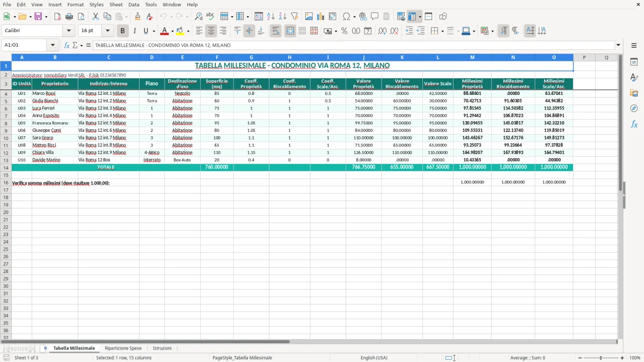Expand the Name Box dropdown
The height and width of the screenshot is (362, 644).
[53, 45]
